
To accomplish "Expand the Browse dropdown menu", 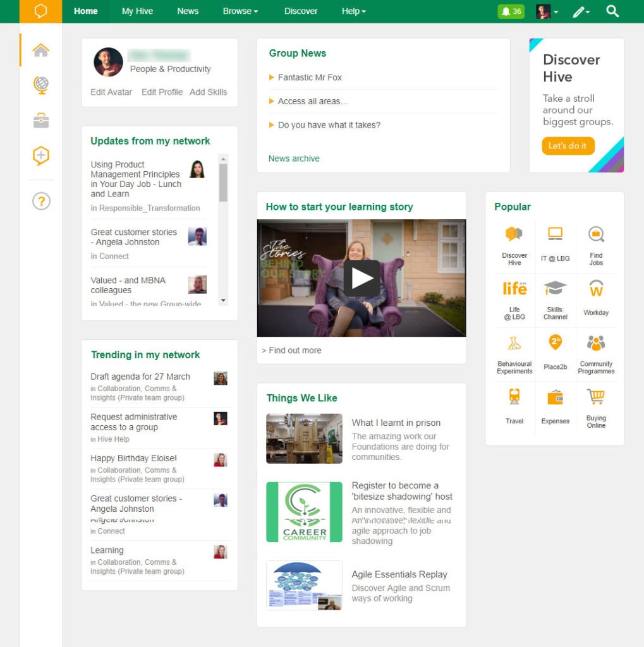I will (240, 11).
